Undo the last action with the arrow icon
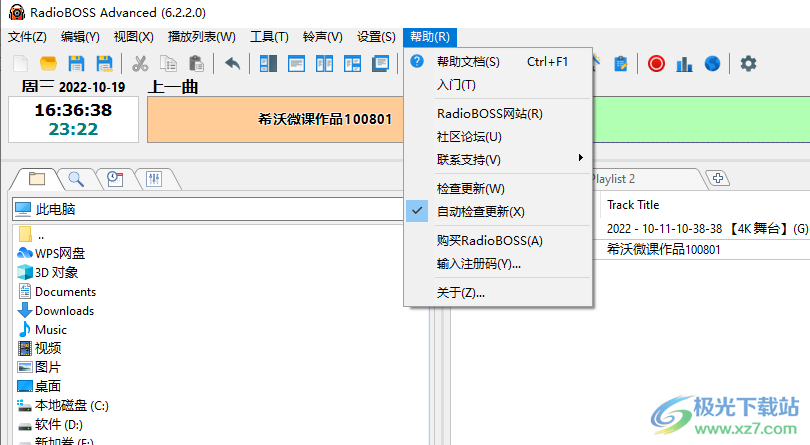Screen dimensions: 810x445 232,64
